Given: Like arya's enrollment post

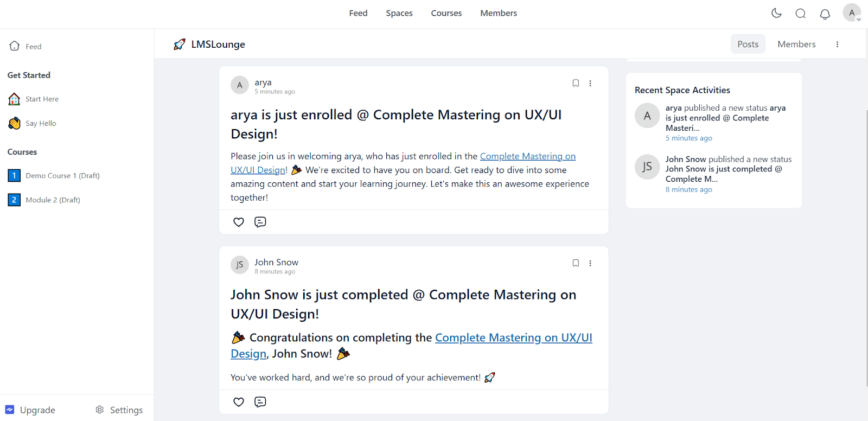Looking at the screenshot, I should point(239,222).
